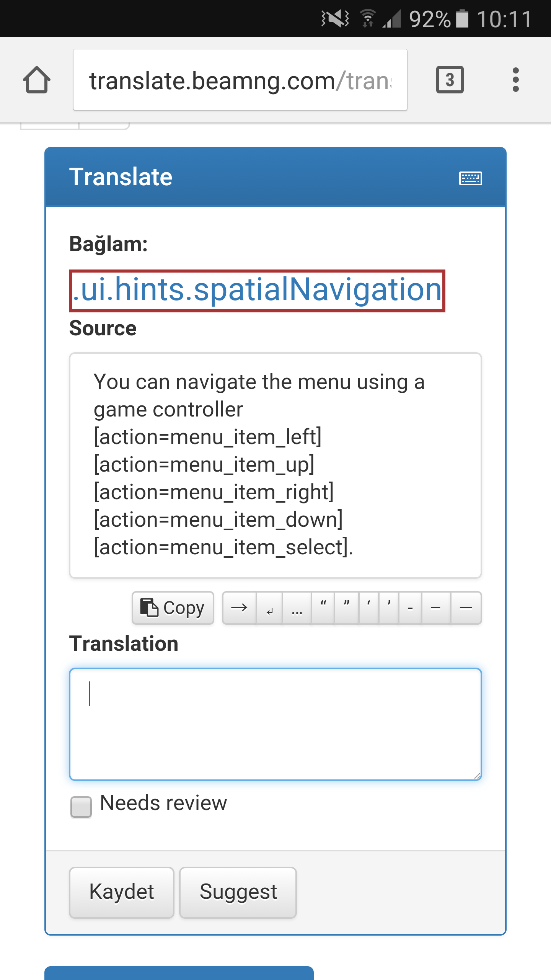Open the tab switcher showing 3 tabs
This screenshot has width=551, height=980.
450,80
